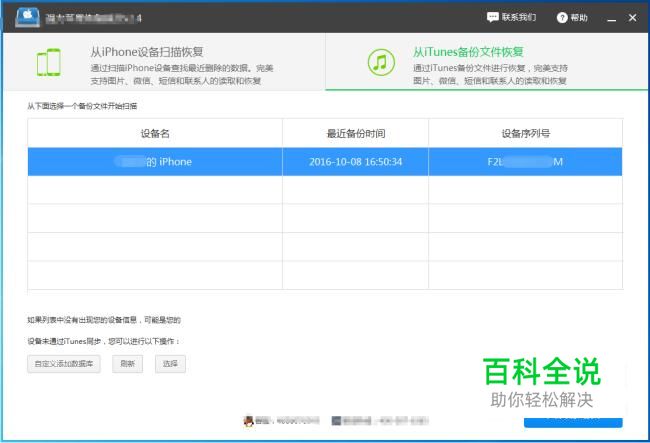Click 自定义添加数据库 button

point(64,364)
